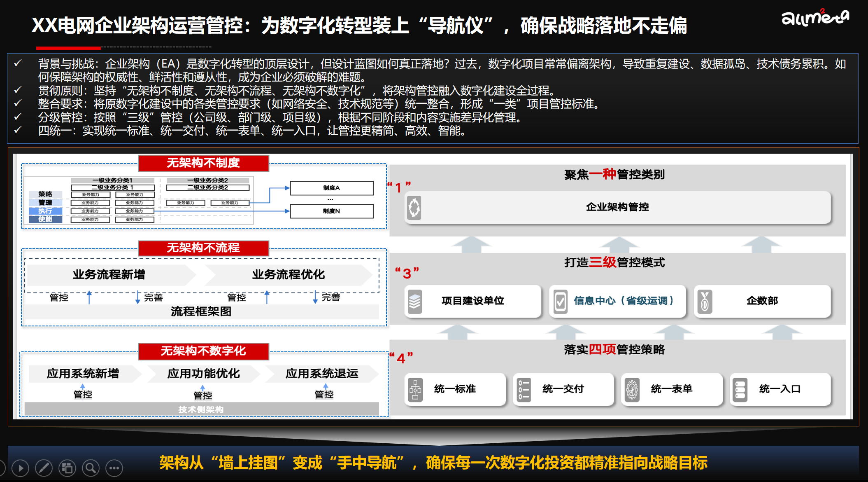Click the next slide play arrow button

coord(20,468)
